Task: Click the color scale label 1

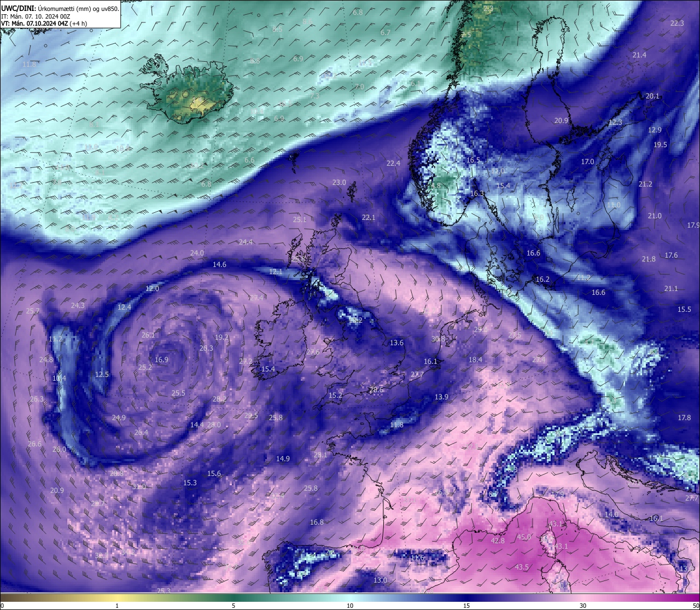Action: 117,606
